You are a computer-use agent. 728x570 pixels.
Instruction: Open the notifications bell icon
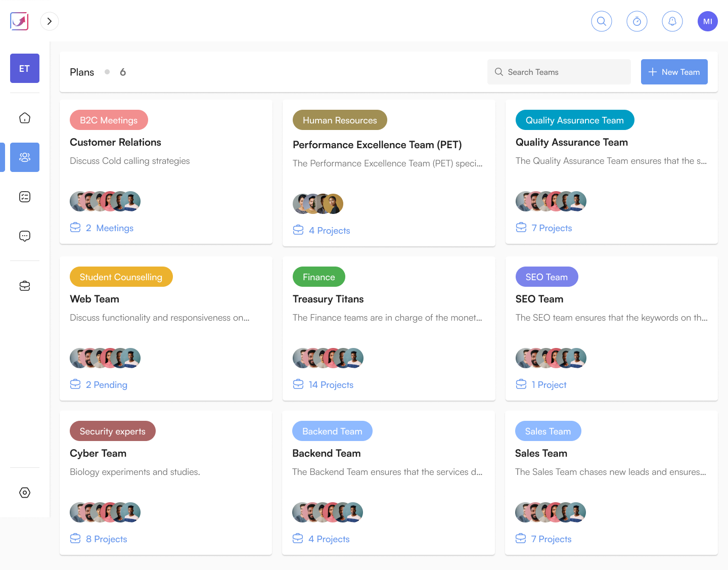coord(672,21)
